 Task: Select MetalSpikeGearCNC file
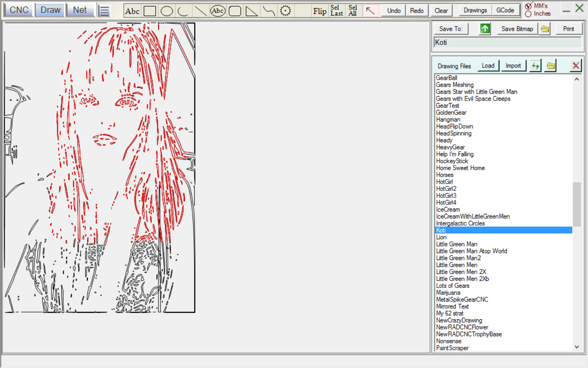coord(462,300)
